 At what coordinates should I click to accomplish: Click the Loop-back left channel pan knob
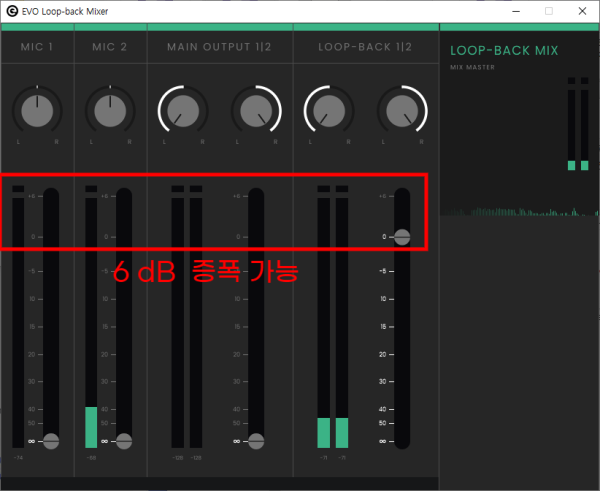[x=329, y=111]
